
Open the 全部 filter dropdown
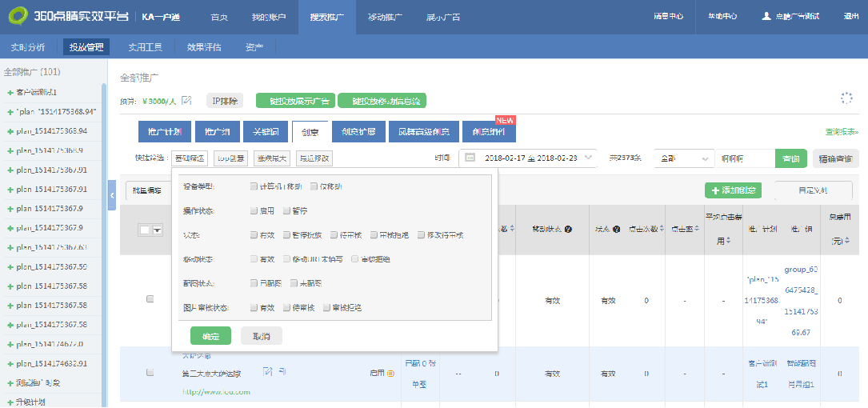[x=684, y=158]
